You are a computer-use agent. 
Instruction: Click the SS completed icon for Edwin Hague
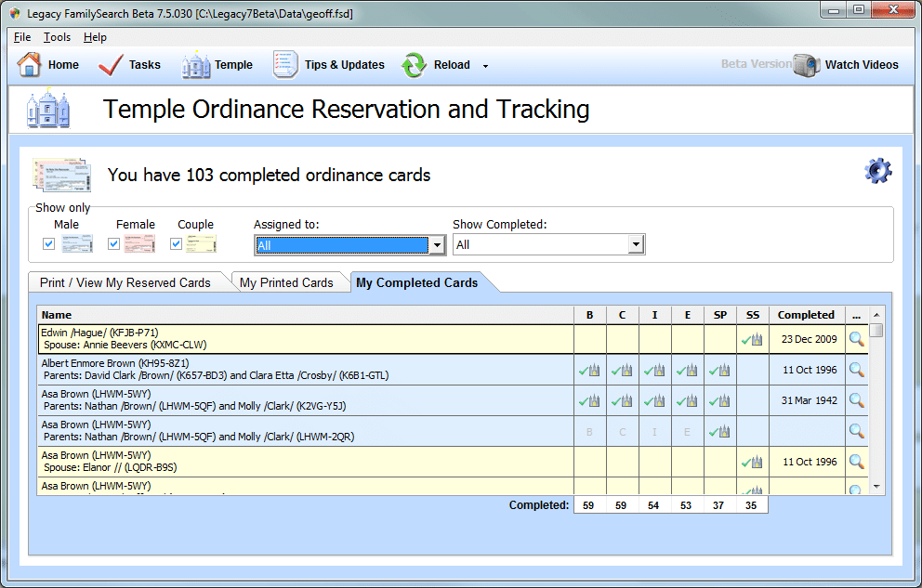pyautogui.click(x=752, y=340)
